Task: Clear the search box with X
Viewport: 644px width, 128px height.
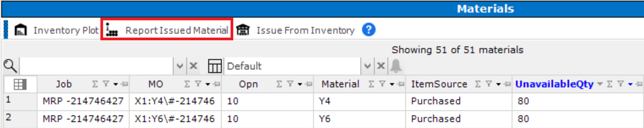Action: pyautogui.click(x=193, y=66)
